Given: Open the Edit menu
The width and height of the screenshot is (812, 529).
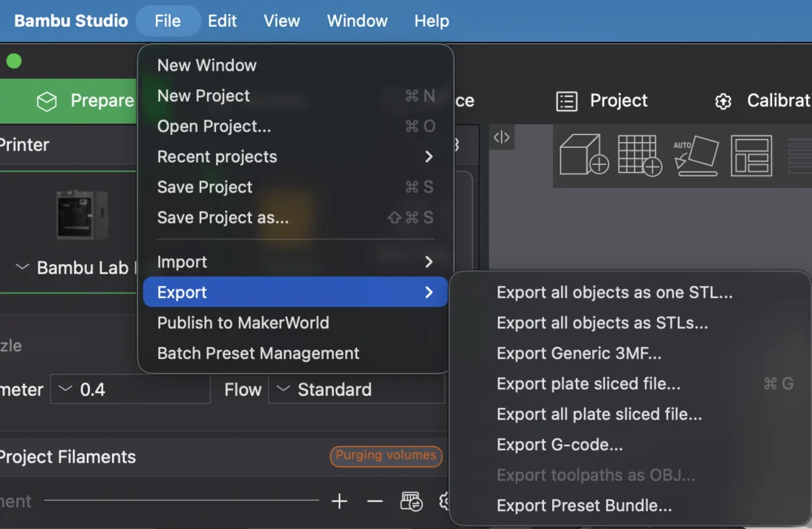Looking at the screenshot, I should pos(222,21).
